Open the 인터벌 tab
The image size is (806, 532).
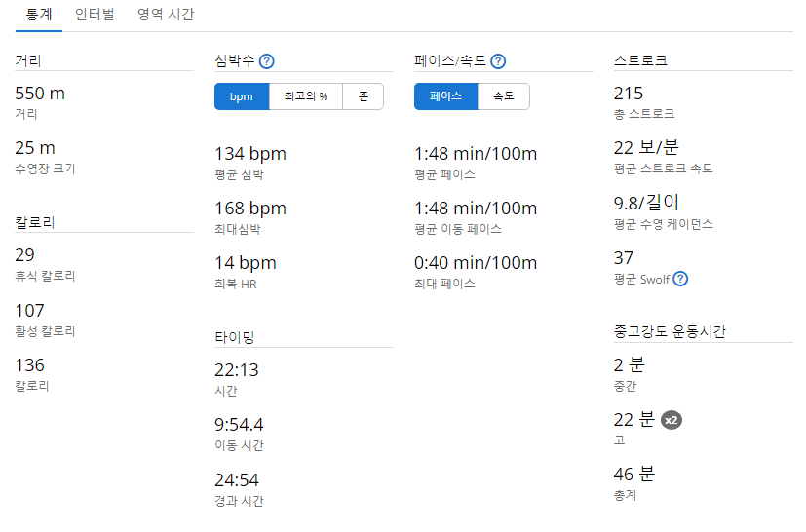pos(95,15)
